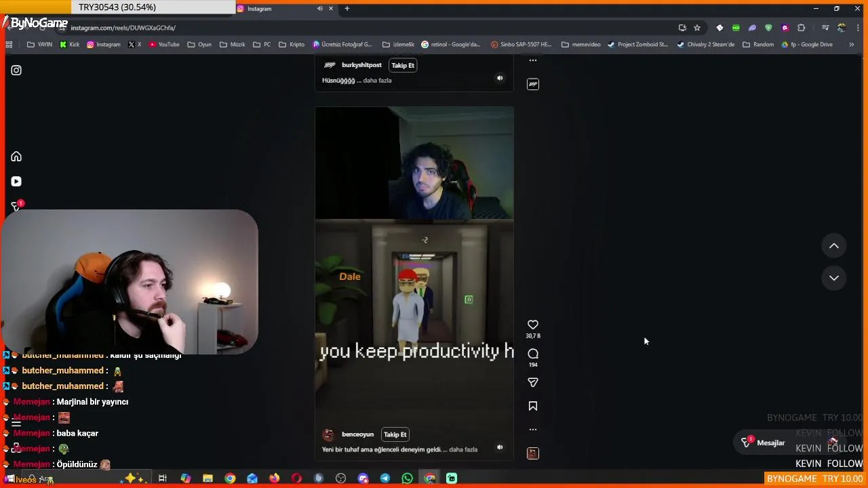The width and height of the screenshot is (868, 488).
Task: Open comments on the benceoyun reel
Action: (x=533, y=354)
